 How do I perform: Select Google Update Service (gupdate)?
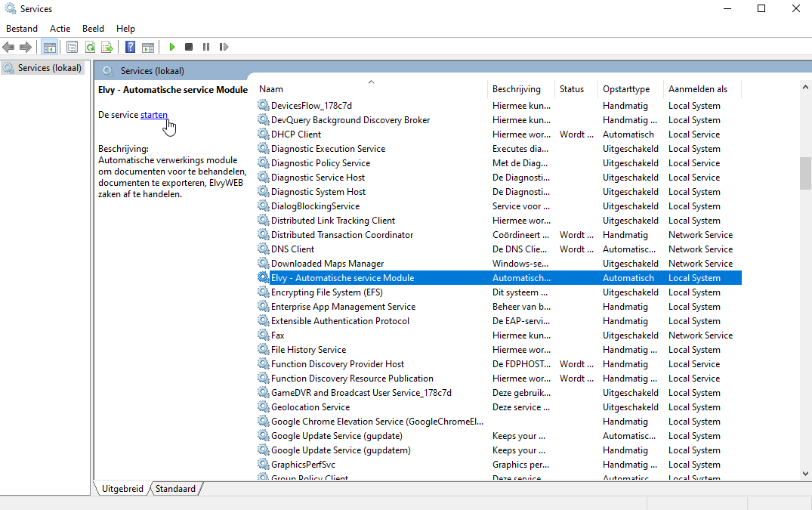(499, 436)
